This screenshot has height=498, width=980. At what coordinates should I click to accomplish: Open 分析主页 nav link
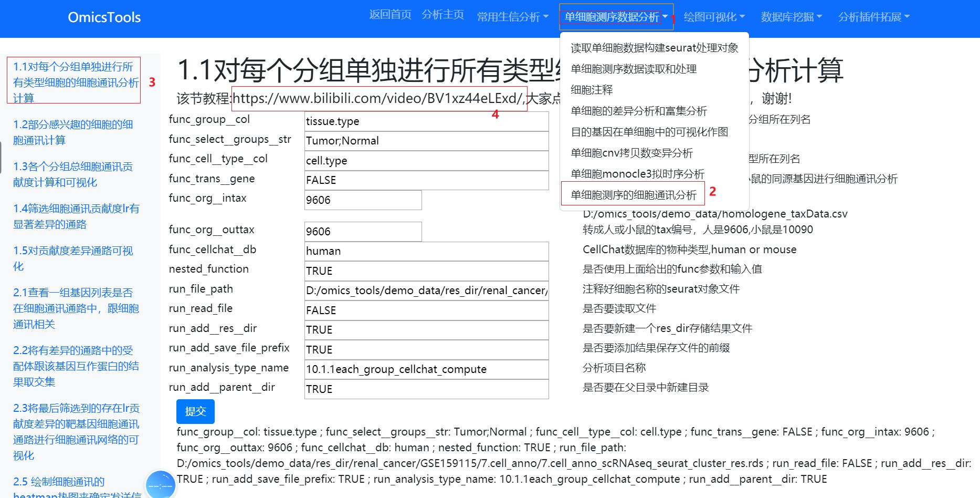442,15
